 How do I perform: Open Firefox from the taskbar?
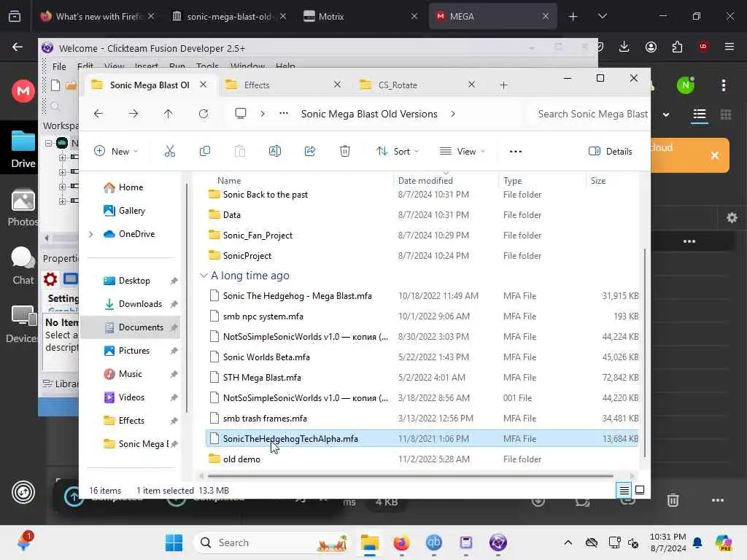(x=402, y=542)
